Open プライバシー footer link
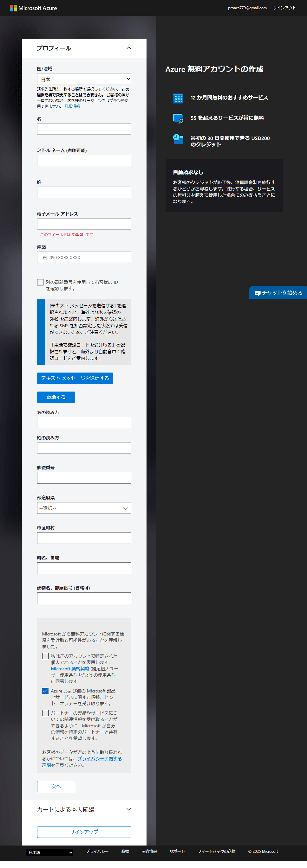The width and height of the screenshot is (307, 868). (x=97, y=852)
